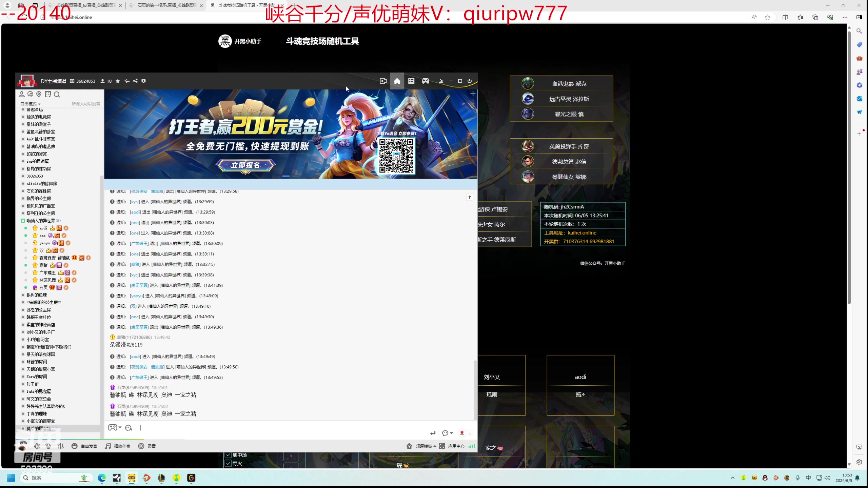This screenshot has height=488, width=868.
Task: Click the kaihei.online tool address link
Action: pos(582,233)
